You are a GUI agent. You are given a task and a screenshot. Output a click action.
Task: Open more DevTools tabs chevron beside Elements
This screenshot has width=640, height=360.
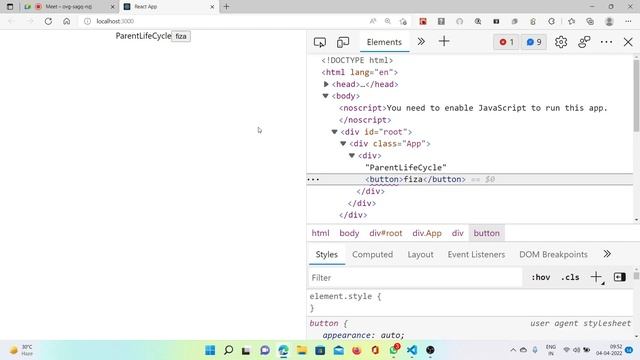pos(421,42)
